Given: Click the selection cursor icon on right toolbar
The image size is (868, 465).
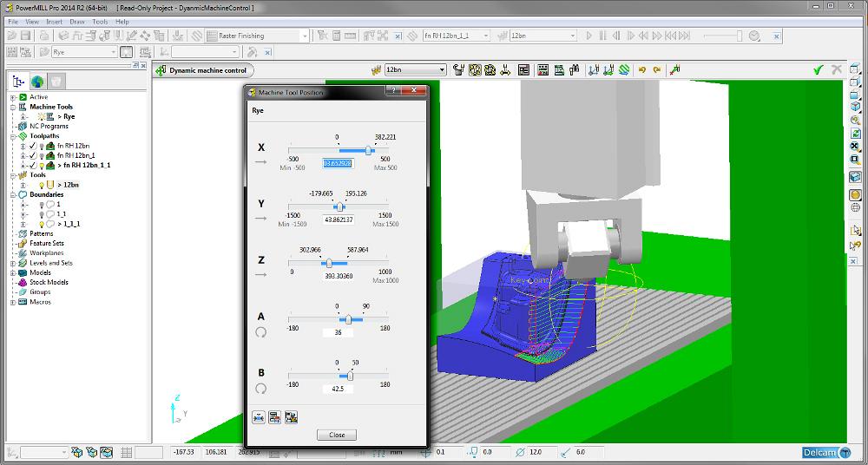Looking at the screenshot, I should (855, 230).
